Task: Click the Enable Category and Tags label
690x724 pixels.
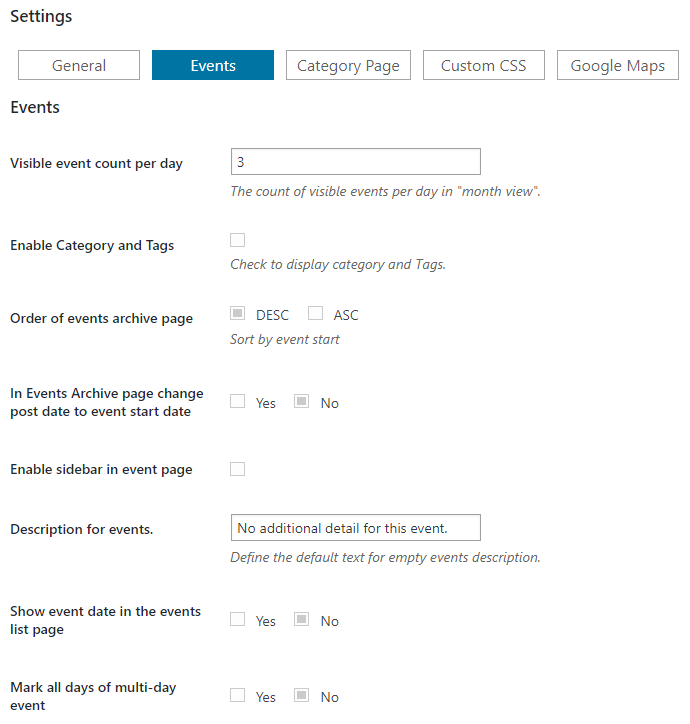Action: (92, 245)
